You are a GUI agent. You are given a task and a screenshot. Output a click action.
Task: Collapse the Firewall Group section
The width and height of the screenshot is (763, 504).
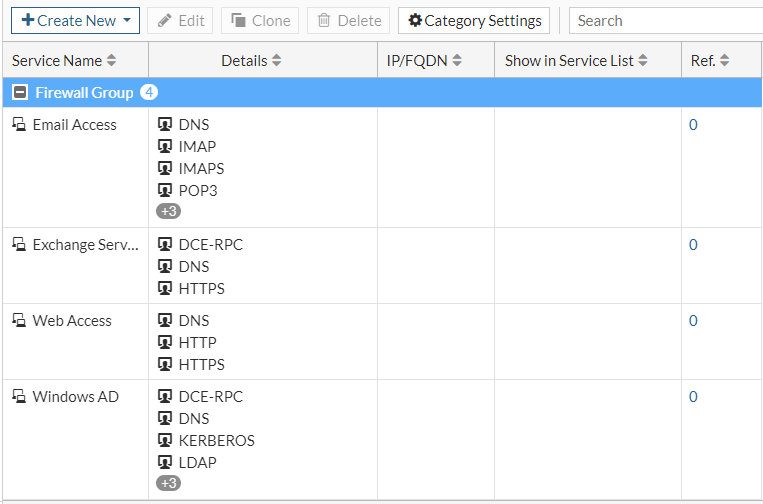20,93
